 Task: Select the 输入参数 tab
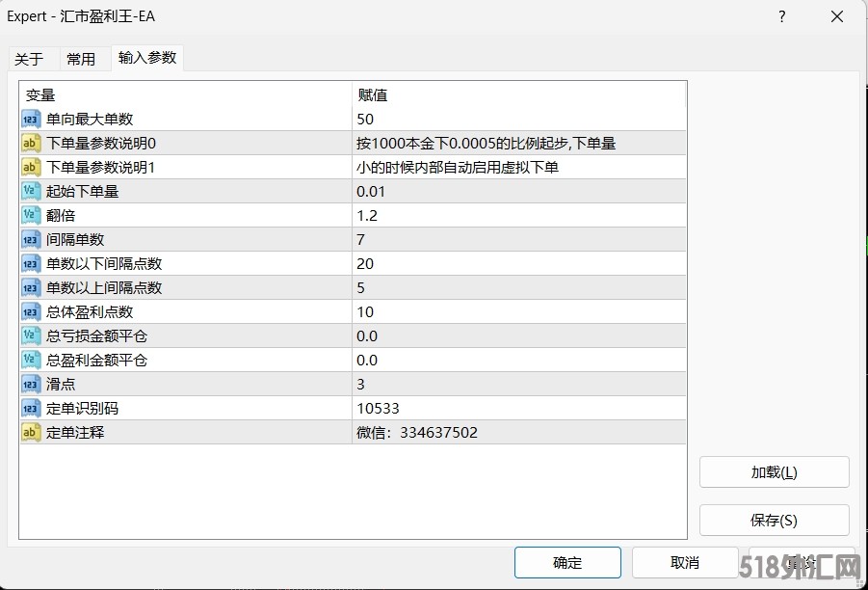click(x=147, y=58)
